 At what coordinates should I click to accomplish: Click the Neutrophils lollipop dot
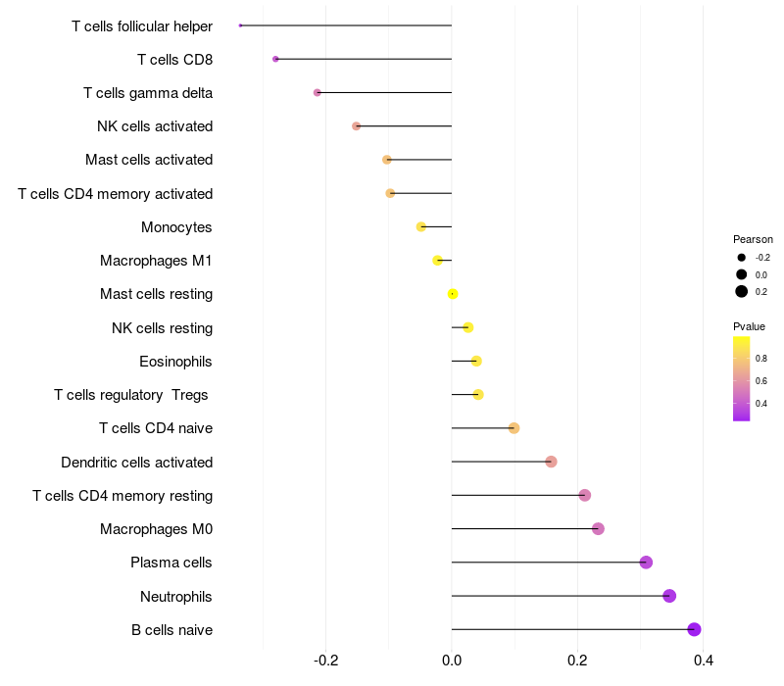click(669, 596)
